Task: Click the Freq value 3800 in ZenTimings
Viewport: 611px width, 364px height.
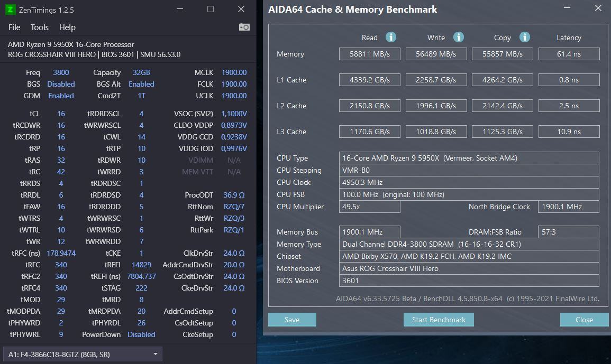Action: pyautogui.click(x=61, y=72)
